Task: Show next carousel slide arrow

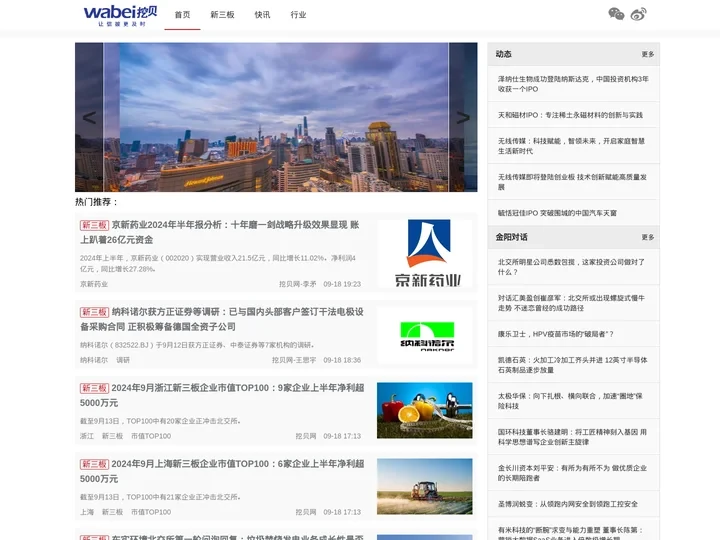Action: pyautogui.click(x=463, y=118)
